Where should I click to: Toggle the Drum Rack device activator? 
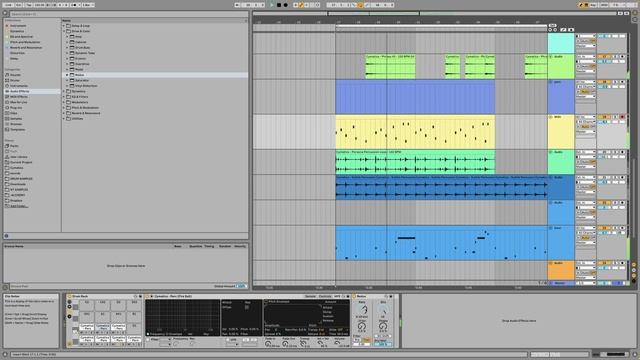pyautogui.click(x=69, y=296)
